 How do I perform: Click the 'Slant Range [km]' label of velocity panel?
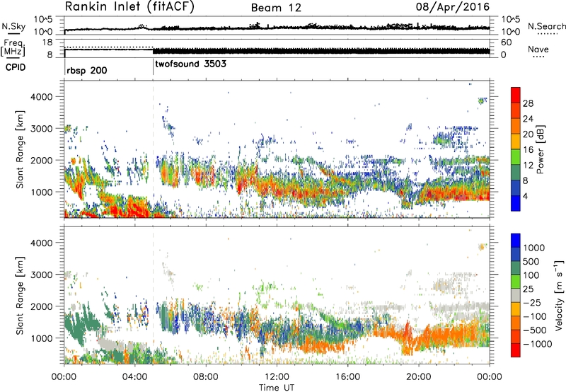20,295
